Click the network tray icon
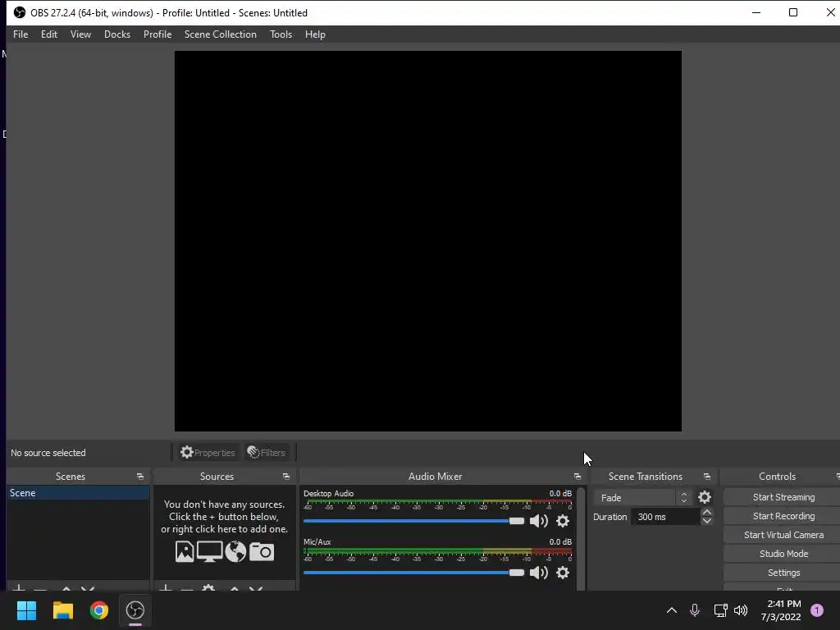 (720, 610)
